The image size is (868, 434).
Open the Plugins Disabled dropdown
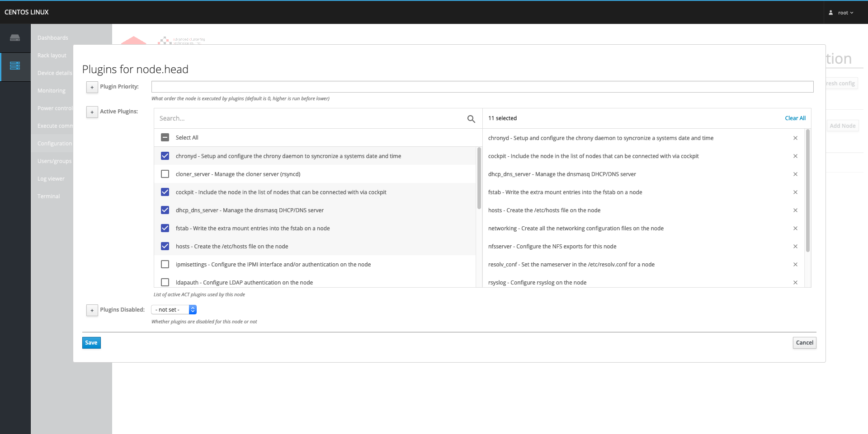point(174,310)
